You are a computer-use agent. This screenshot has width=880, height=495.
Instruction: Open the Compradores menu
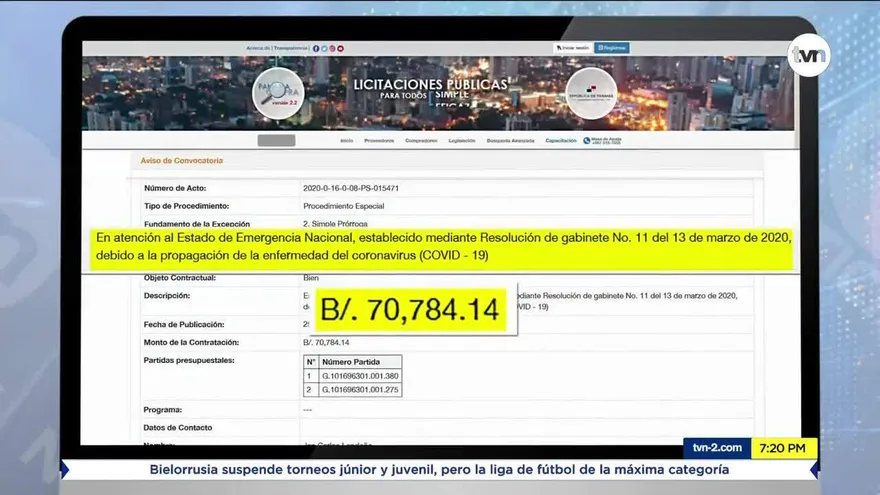click(x=421, y=140)
